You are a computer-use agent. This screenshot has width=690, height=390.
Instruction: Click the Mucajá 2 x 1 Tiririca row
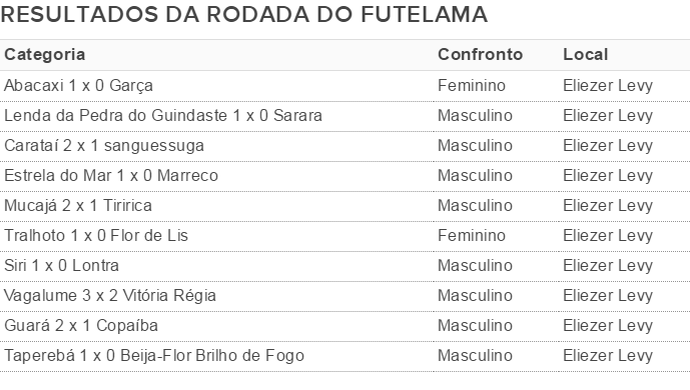345,206
